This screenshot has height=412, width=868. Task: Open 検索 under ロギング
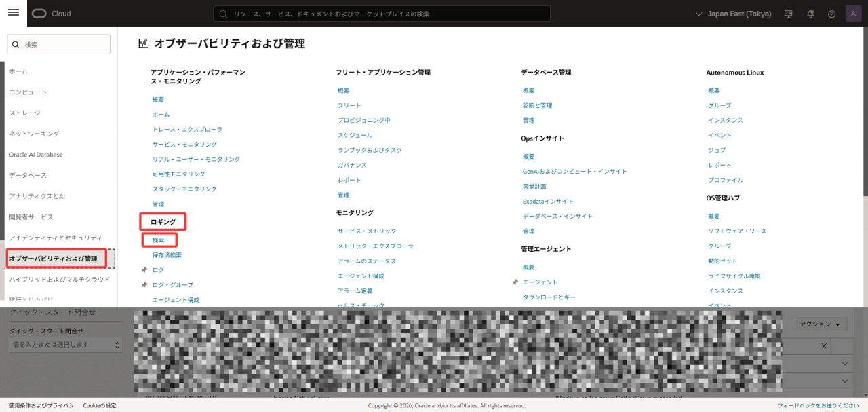point(159,240)
